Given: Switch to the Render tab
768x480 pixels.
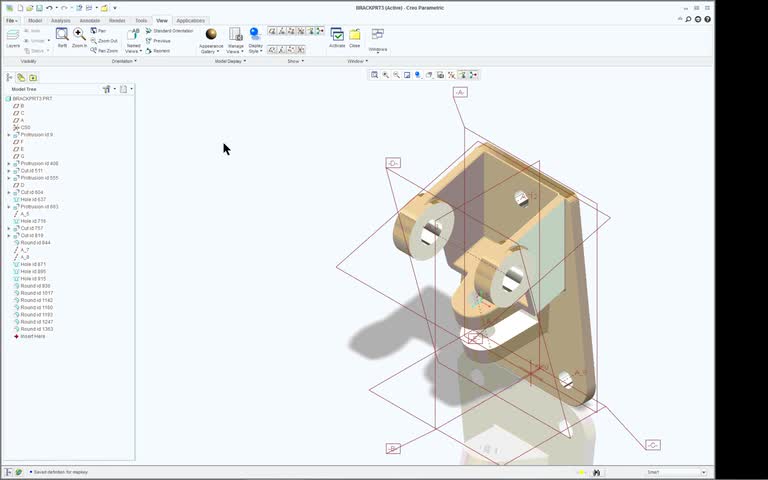Looking at the screenshot, I should coord(117,21).
